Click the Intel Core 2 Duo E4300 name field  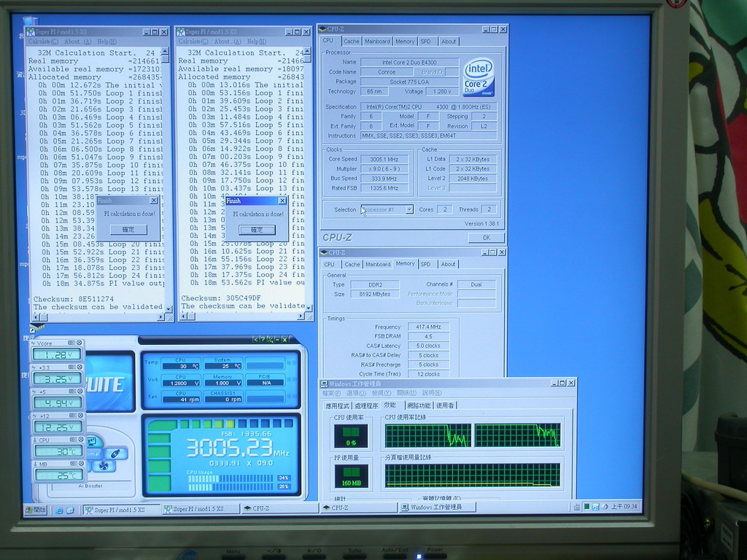pyautogui.click(x=409, y=63)
